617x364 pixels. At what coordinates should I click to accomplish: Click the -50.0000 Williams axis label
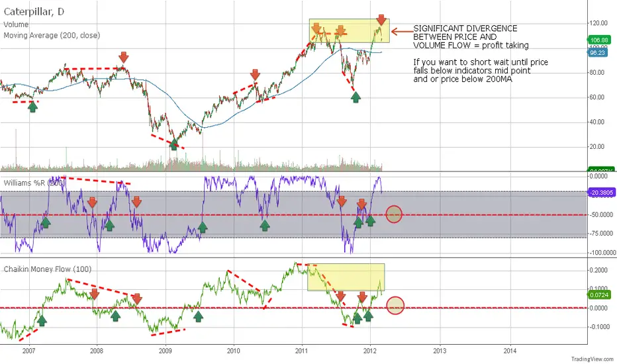[x=601, y=215]
